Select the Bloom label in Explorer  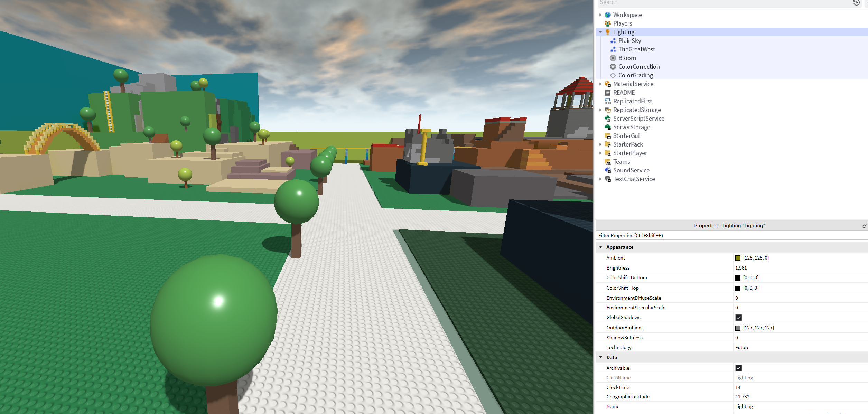pyautogui.click(x=627, y=58)
